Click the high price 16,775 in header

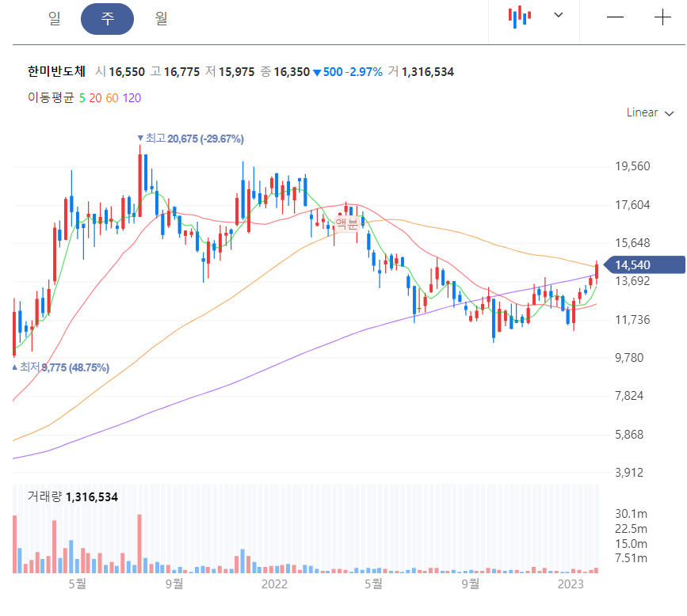coord(181,72)
